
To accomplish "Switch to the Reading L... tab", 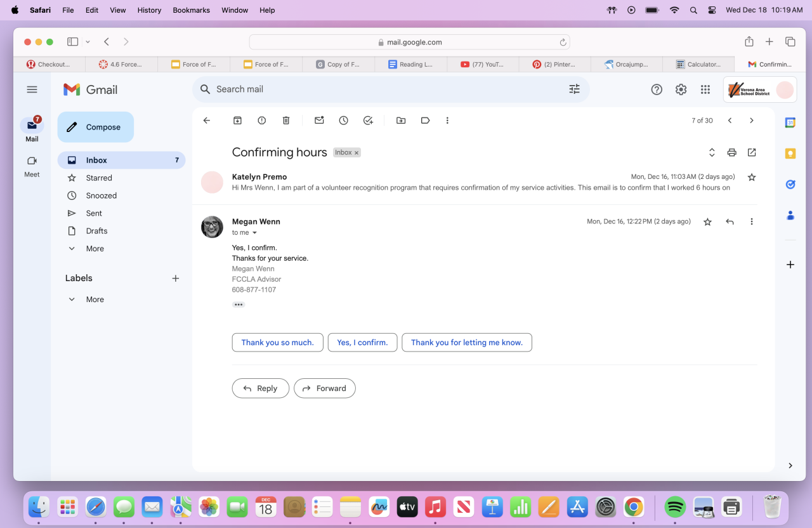I will [x=410, y=64].
